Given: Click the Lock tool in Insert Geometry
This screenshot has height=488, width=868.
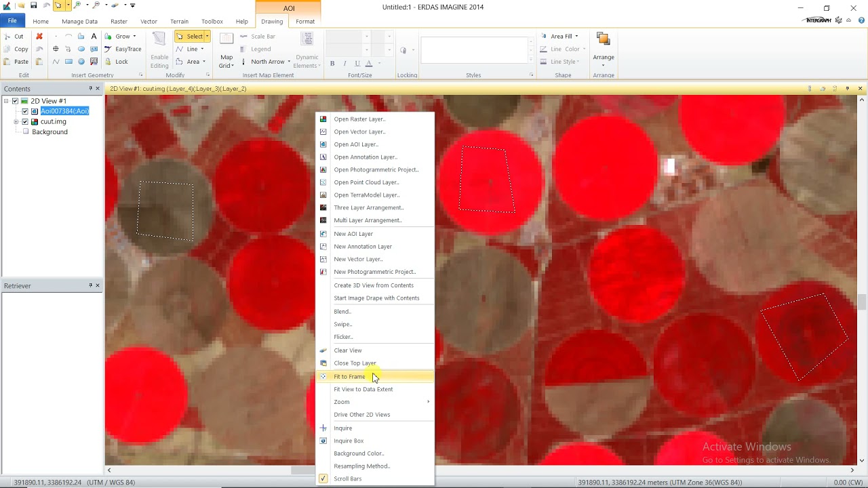Looking at the screenshot, I should [x=116, y=62].
